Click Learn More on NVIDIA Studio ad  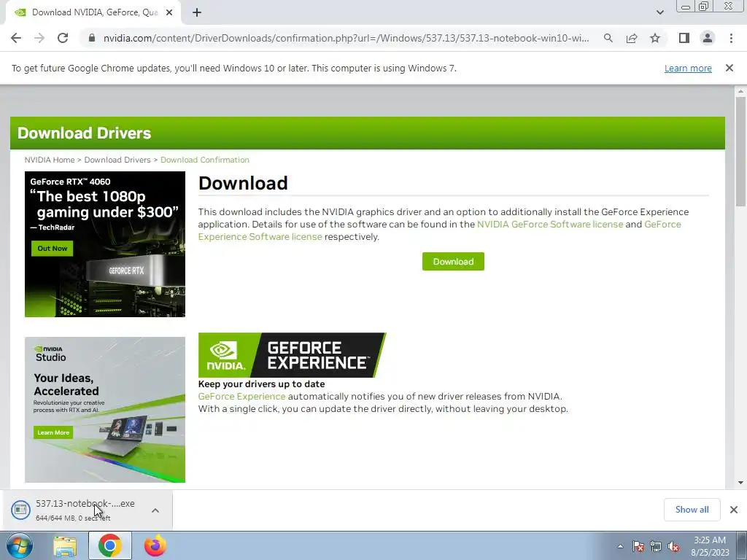tap(53, 432)
